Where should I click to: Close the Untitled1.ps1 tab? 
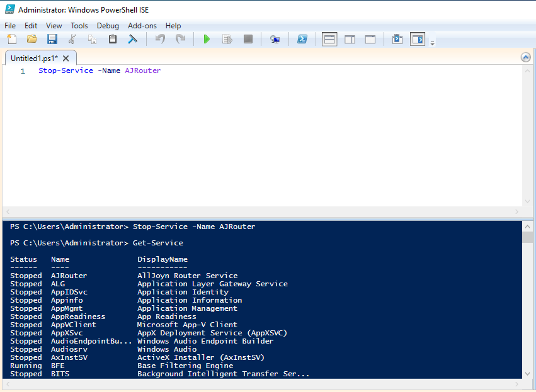click(x=66, y=58)
